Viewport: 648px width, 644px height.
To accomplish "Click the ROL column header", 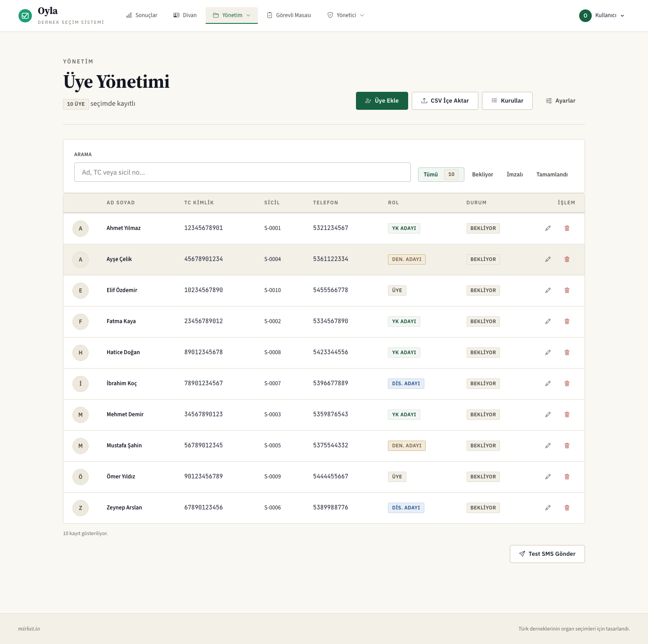I will 393,203.
